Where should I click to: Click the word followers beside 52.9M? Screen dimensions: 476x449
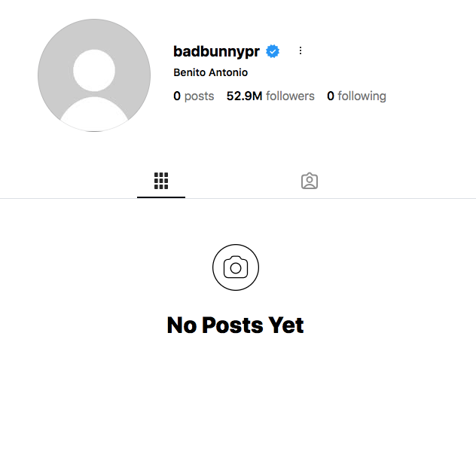[290, 96]
